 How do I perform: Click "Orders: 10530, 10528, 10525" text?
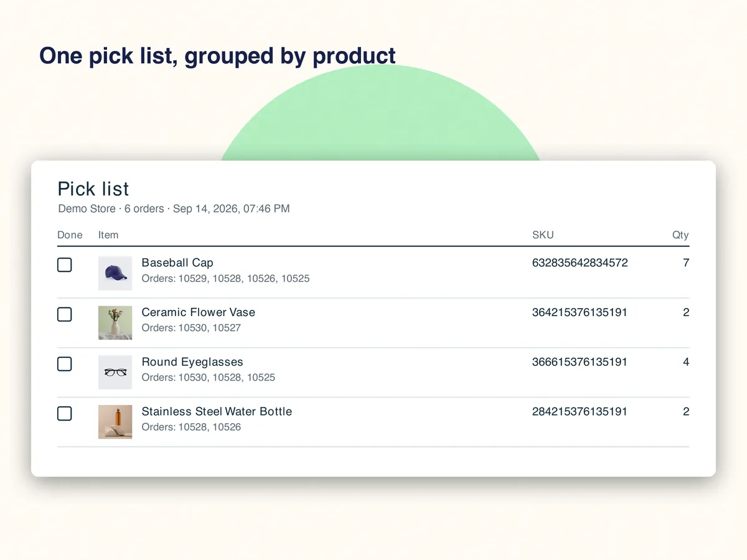[x=209, y=378]
